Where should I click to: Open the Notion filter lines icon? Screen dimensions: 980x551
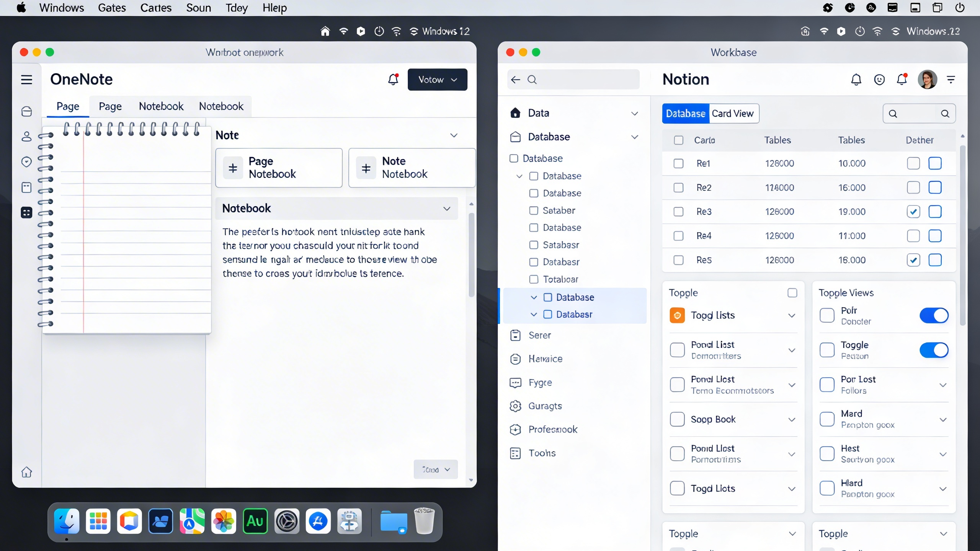951,80
